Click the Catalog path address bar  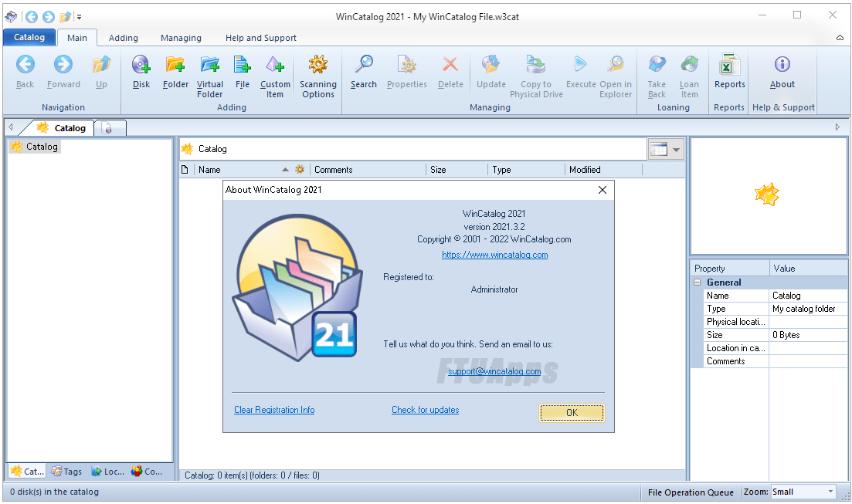(413, 149)
